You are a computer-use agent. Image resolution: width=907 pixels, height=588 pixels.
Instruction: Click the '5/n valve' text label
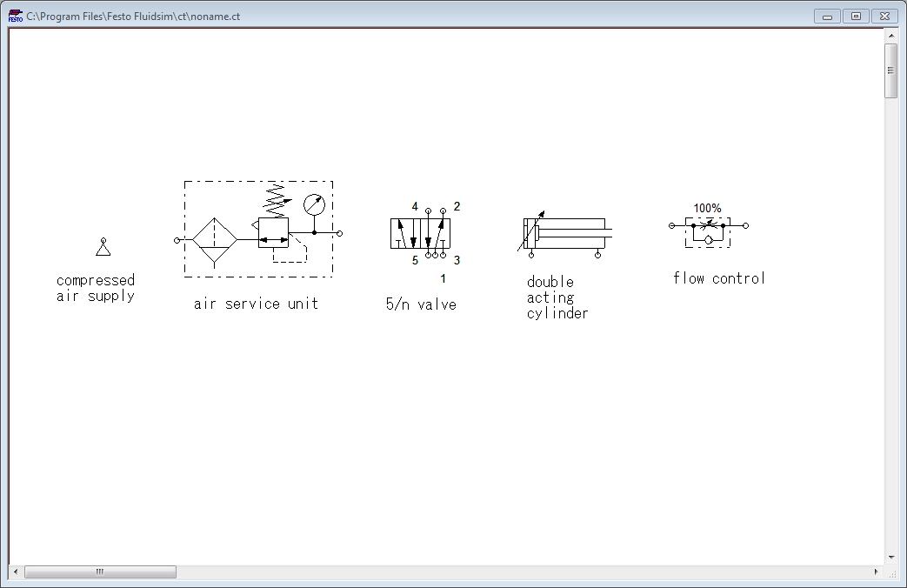421,304
